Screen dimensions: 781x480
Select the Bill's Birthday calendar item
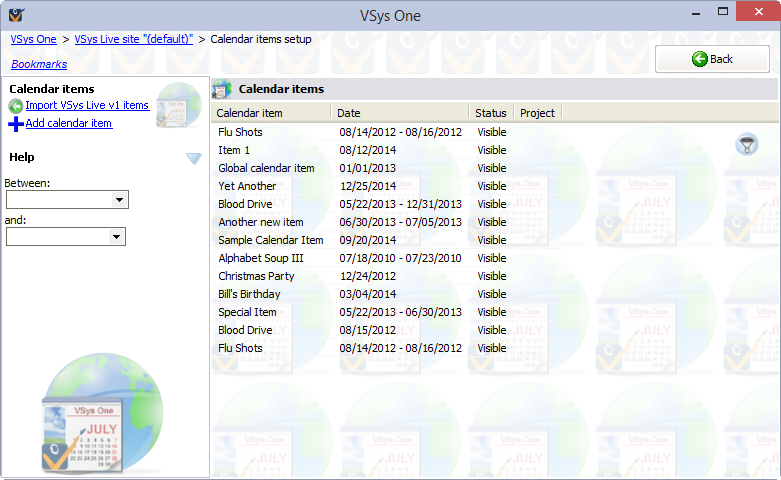pyautogui.click(x=249, y=294)
